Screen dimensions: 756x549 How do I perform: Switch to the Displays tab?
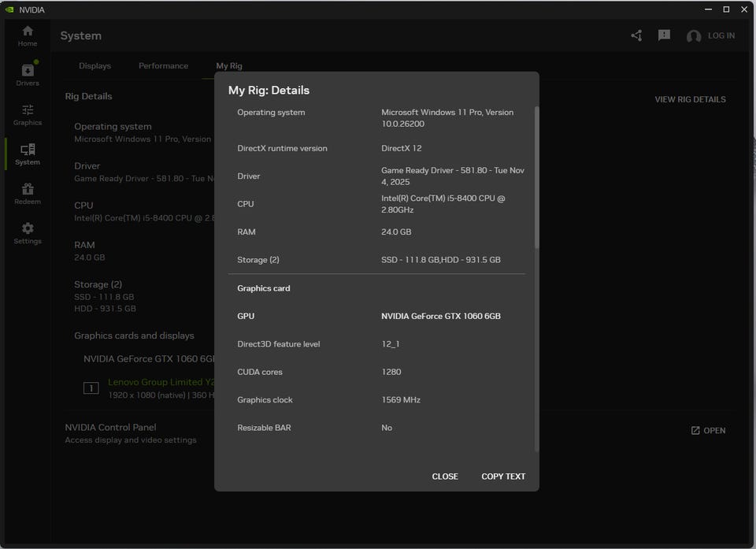[x=94, y=66]
